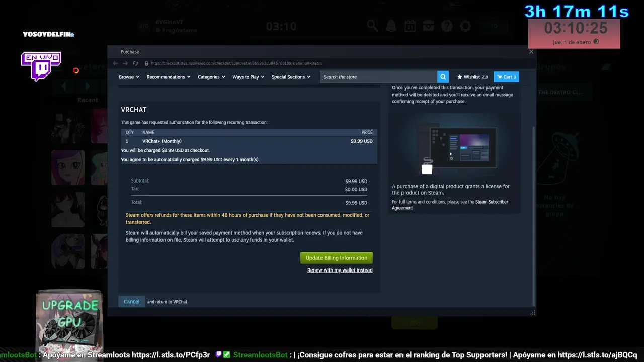
Task: Click the browser forward arrow
Action: coord(125,63)
